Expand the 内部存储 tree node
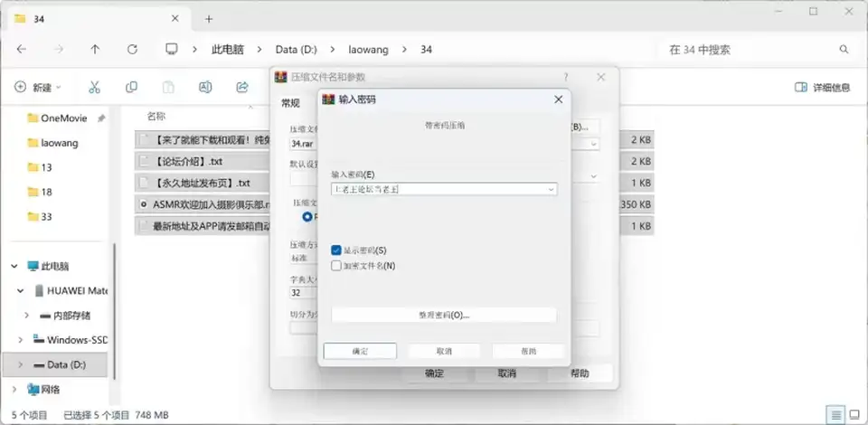Screen dimensions: 868x425 (26, 316)
